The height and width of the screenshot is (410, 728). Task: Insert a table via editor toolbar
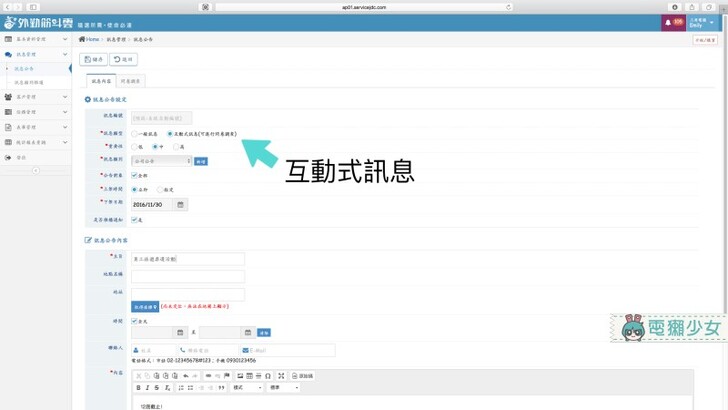[x=249, y=376]
